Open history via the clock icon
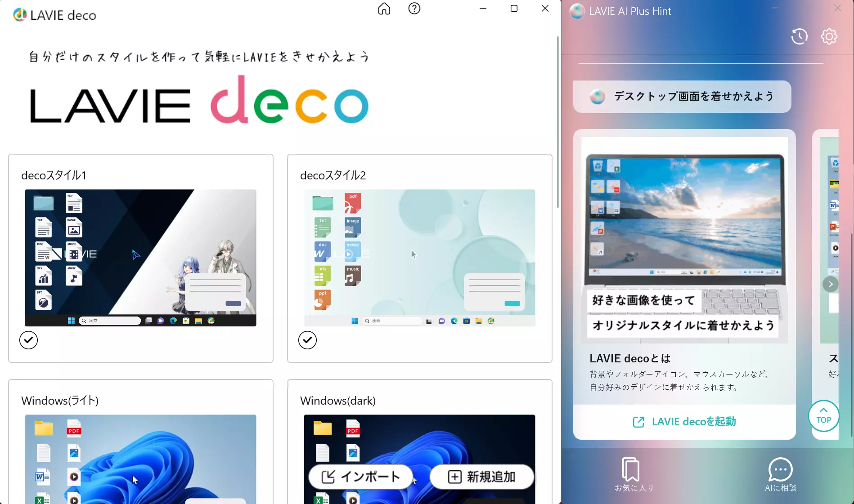This screenshot has width=854, height=504. click(799, 36)
